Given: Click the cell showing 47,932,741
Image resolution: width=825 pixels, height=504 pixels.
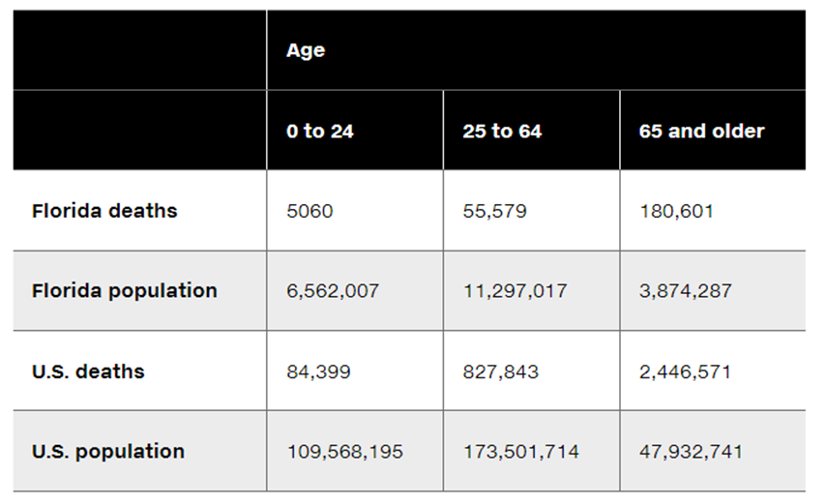Looking at the screenshot, I should [713, 451].
